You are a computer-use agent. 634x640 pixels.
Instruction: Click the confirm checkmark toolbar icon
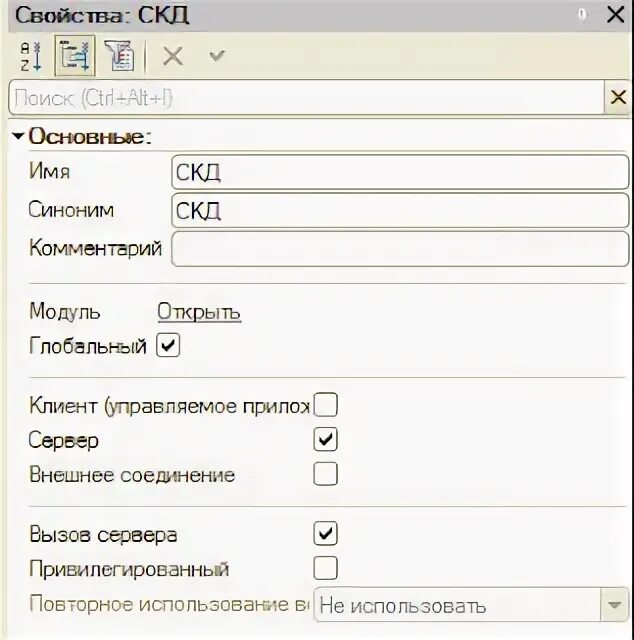217,56
